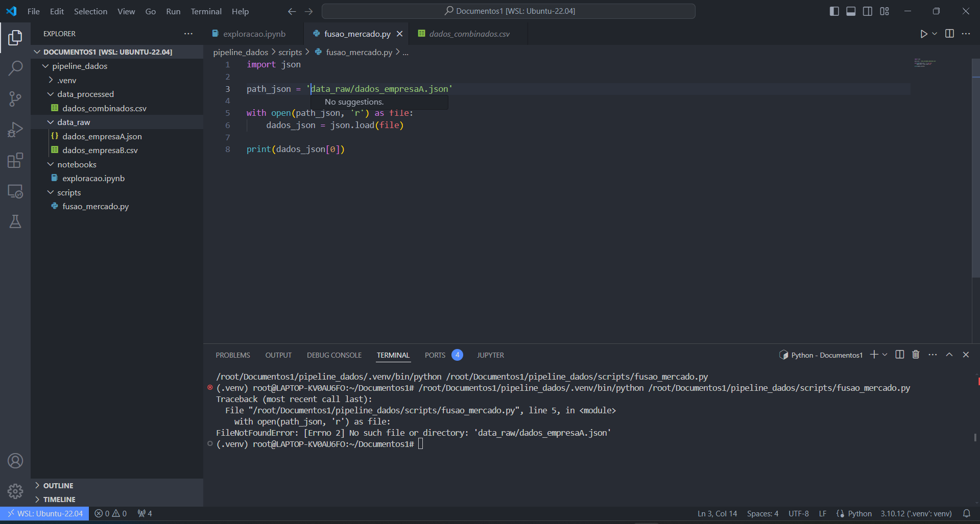Collapse the pipeline_dados folder
This screenshot has height=524, width=980.
(45, 66)
